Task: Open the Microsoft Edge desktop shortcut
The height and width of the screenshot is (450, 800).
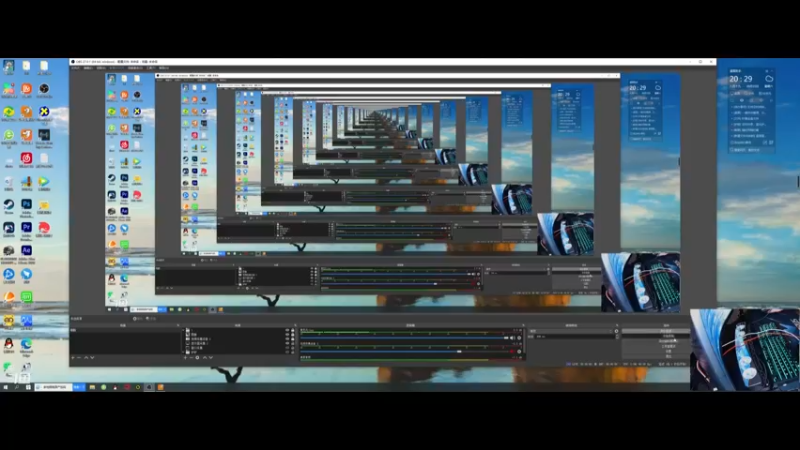Action: point(27,344)
